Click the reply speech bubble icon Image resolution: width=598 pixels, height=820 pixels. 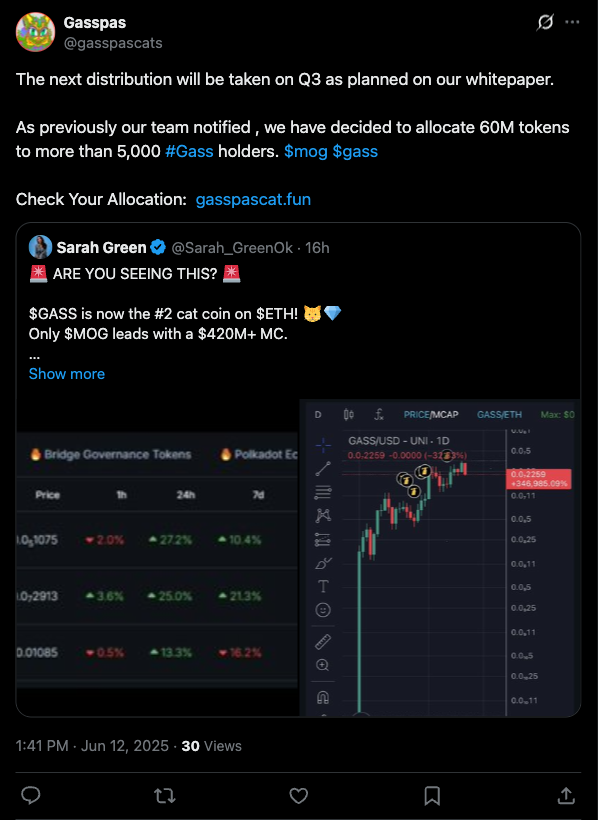pyautogui.click(x=30, y=795)
